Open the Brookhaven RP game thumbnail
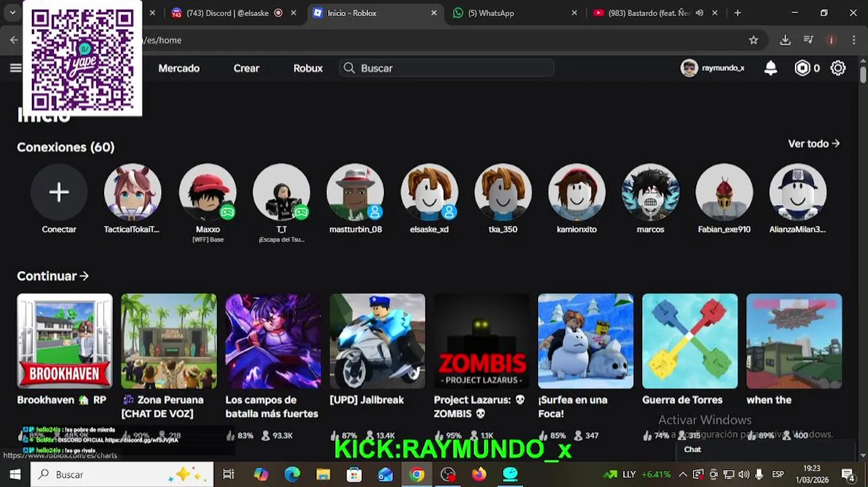This screenshot has width=868, height=487. pyautogui.click(x=64, y=341)
